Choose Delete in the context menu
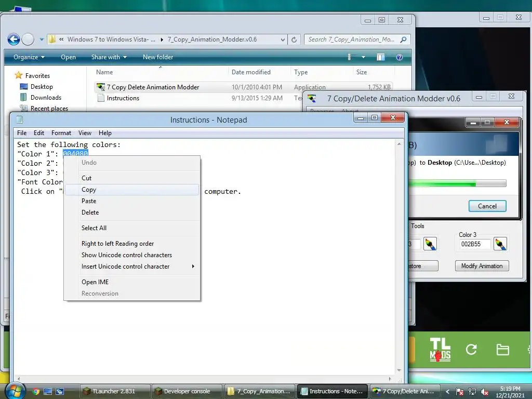Viewport: 532px width, 399px height. (131, 212)
